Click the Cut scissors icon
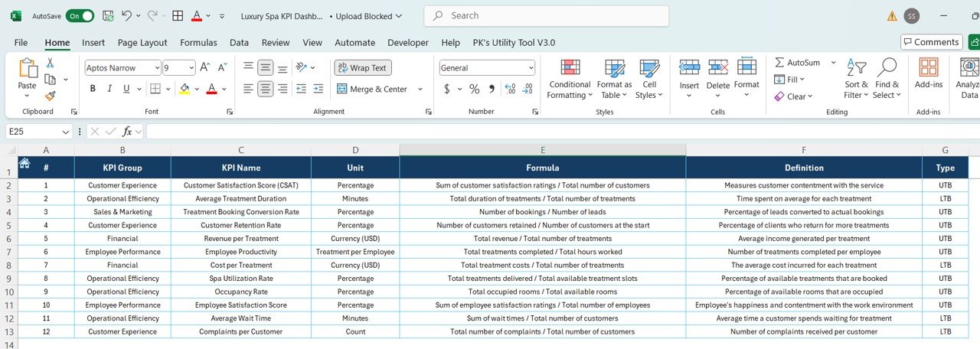Viewport: 980px width, 349px height. tap(51, 63)
